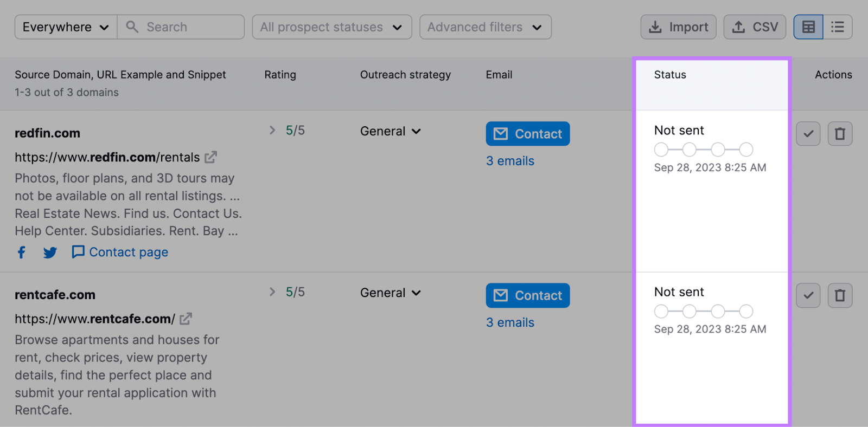
Task: Open redfin.com rentals via the external link icon
Action: coord(211,157)
